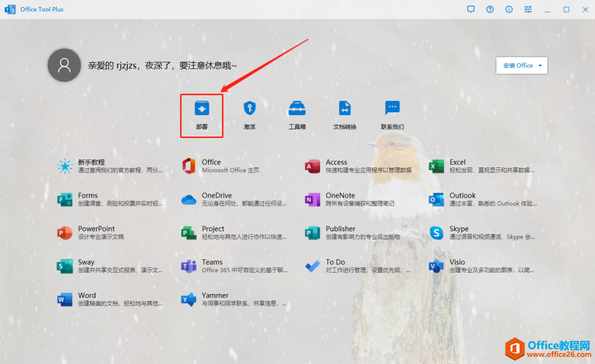
Task: Click the Outlook description text
Action: [x=493, y=204]
